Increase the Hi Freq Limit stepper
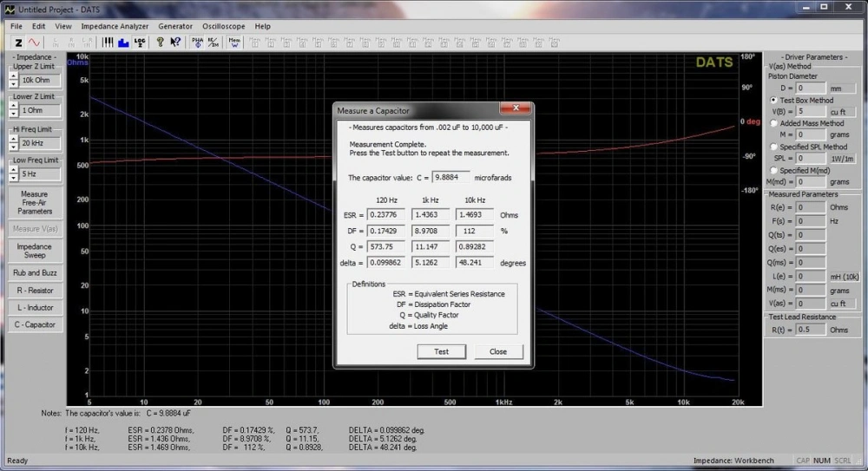Image resolution: width=868 pixels, height=471 pixels. coord(14,140)
